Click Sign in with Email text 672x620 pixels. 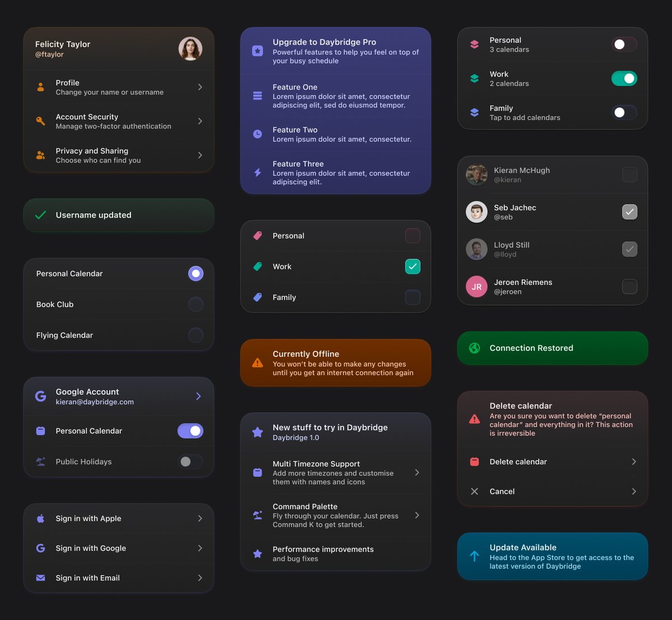[88, 578]
